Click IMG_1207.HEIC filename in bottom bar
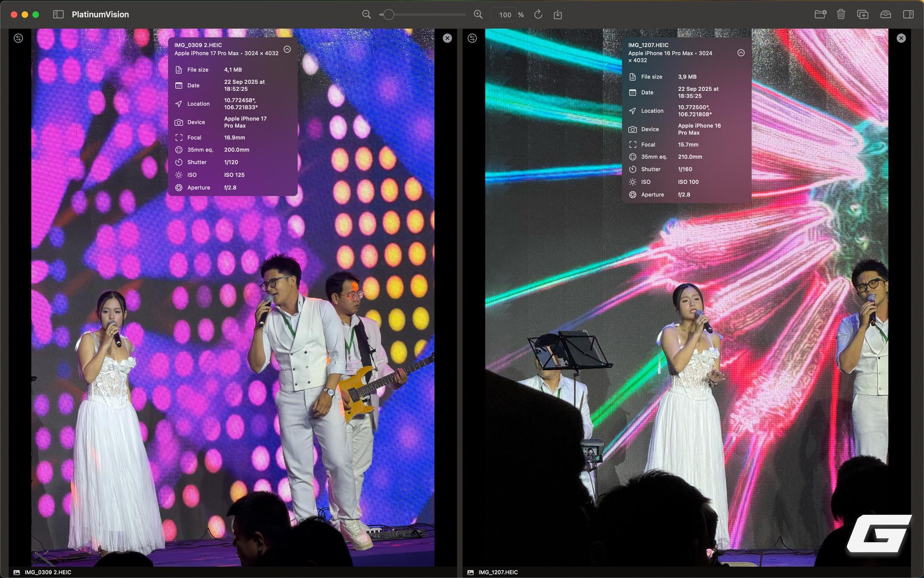This screenshot has width=924, height=578. point(498,572)
